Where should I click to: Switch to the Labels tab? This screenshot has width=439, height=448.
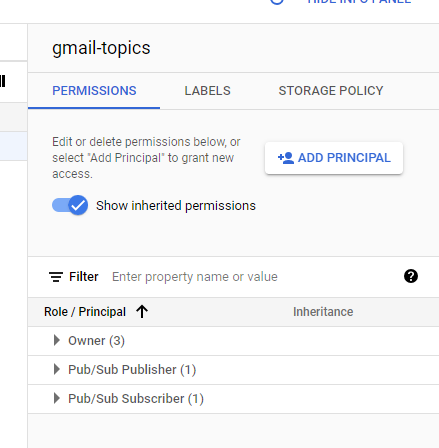click(207, 91)
